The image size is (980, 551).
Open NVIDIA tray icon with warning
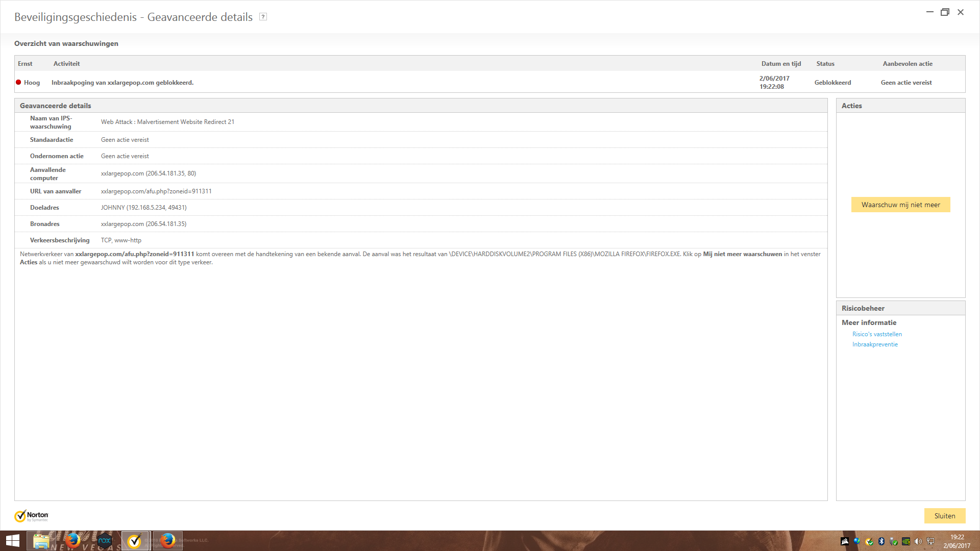[x=906, y=541]
